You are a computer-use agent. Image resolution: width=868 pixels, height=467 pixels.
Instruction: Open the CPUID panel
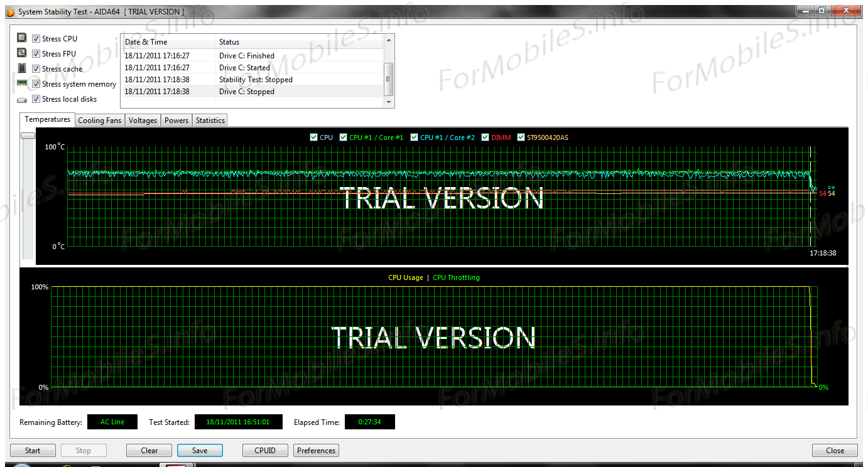pyautogui.click(x=265, y=450)
